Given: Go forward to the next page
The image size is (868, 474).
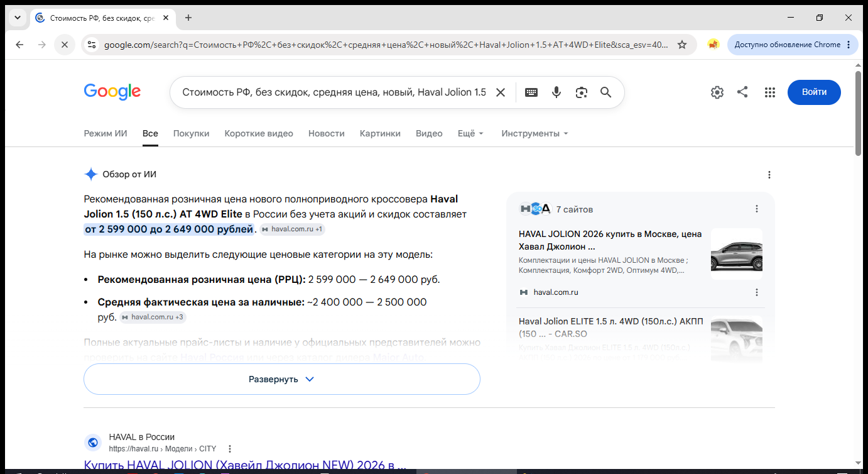Looking at the screenshot, I should point(42,45).
